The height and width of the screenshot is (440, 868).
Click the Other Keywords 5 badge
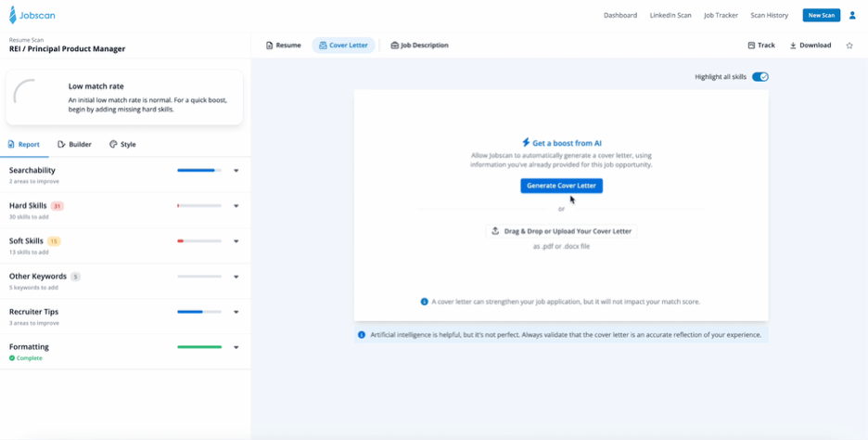pos(75,277)
